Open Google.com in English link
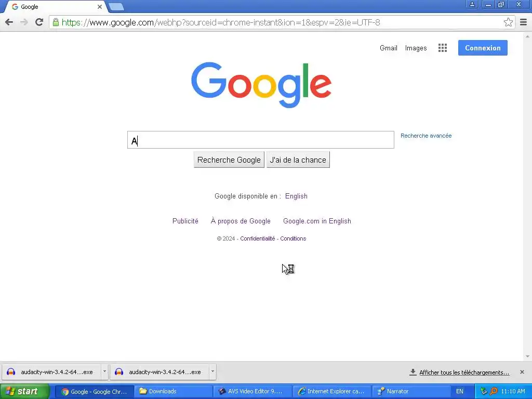532x399 pixels. 317,221
